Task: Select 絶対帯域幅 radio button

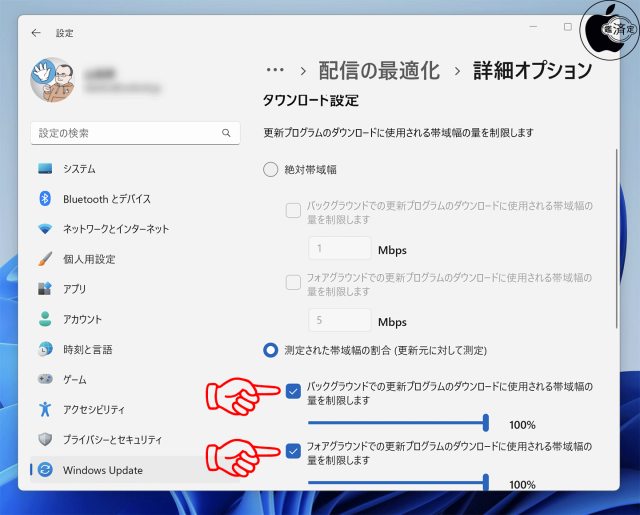Action: pyautogui.click(x=271, y=169)
